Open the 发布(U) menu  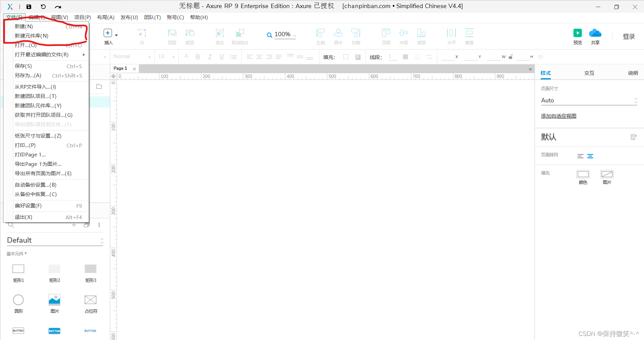tap(129, 17)
